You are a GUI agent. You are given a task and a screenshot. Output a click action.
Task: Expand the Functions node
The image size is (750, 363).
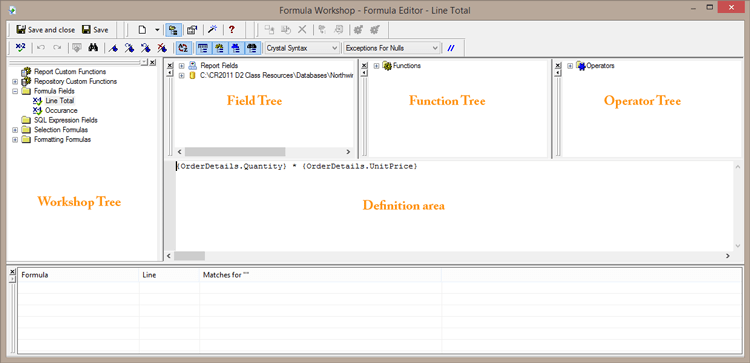[x=376, y=66]
